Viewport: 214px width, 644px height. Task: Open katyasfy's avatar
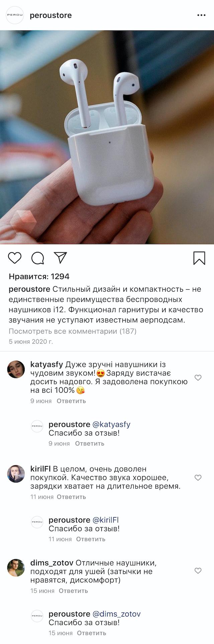(16, 369)
